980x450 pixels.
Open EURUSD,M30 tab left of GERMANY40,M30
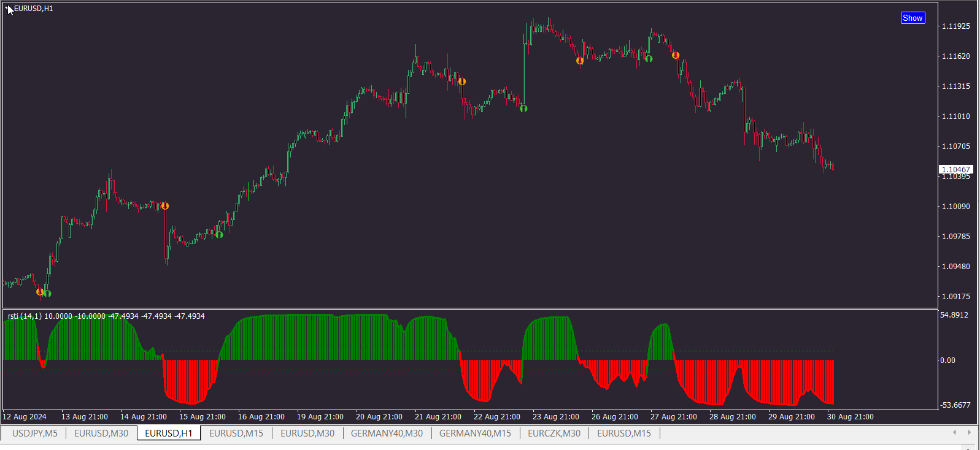(x=307, y=433)
